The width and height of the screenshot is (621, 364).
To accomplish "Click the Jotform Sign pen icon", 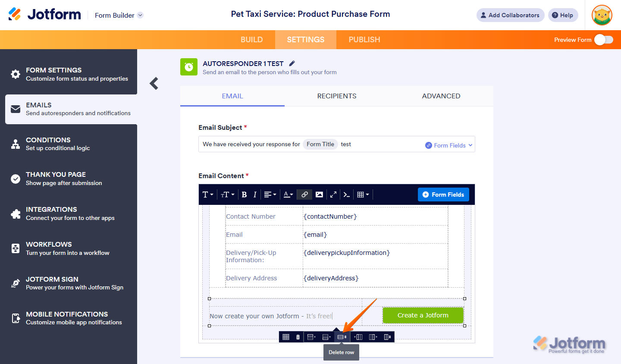I will click(x=16, y=283).
